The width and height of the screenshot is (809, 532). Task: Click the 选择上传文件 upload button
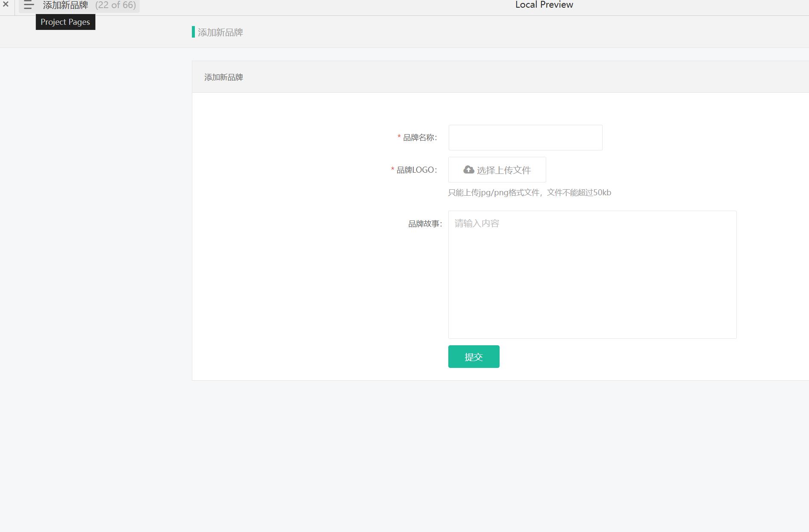[497, 170]
